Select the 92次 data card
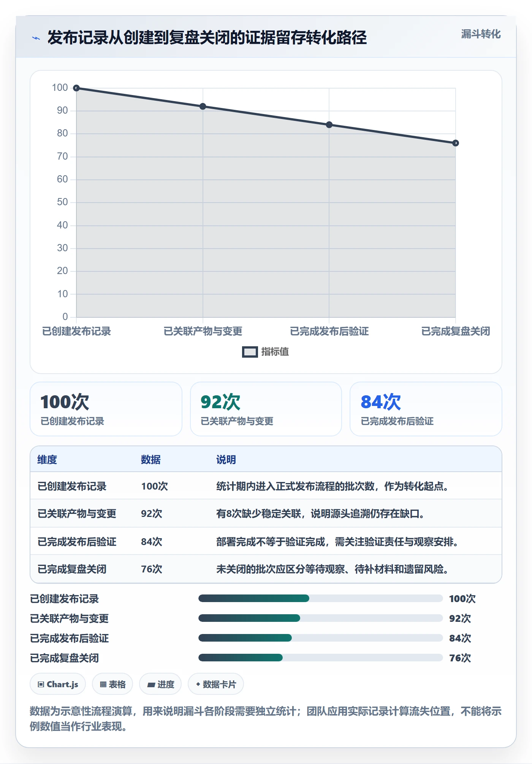 pos(266,409)
